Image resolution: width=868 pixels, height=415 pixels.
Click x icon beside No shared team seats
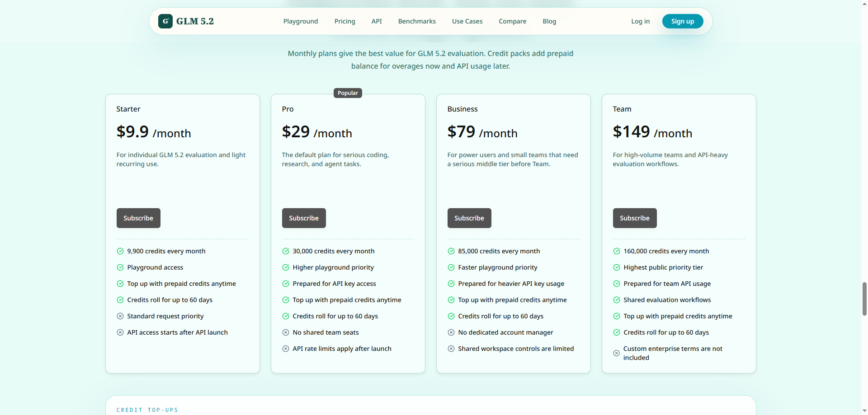(286, 332)
